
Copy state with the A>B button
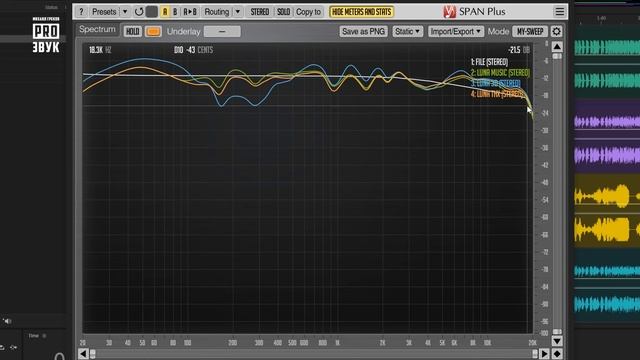(x=190, y=12)
